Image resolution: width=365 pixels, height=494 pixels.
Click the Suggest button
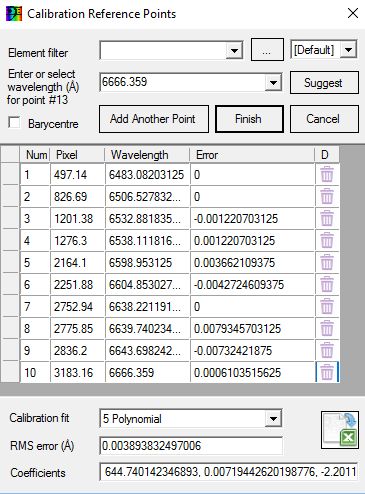tap(324, 82)
